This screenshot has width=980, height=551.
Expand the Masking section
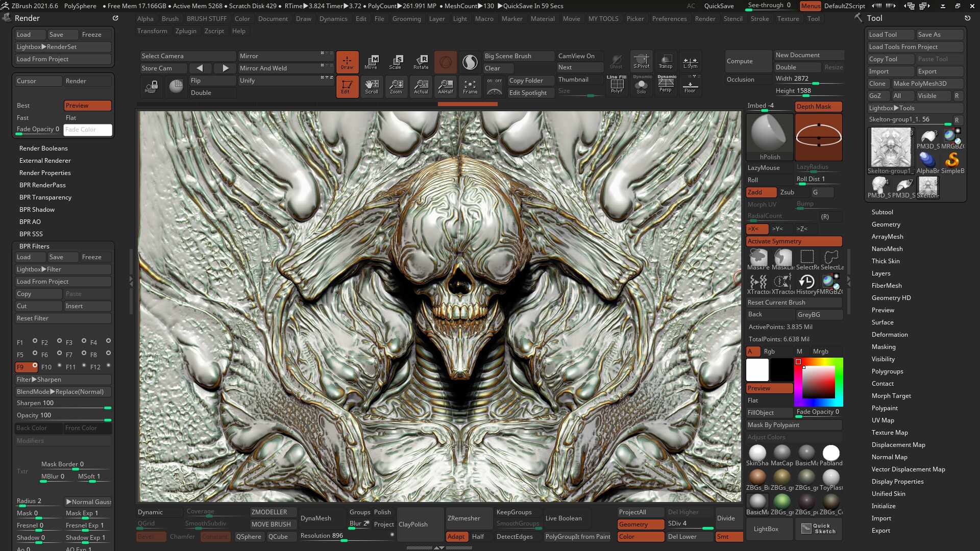(x=884, y=347)
